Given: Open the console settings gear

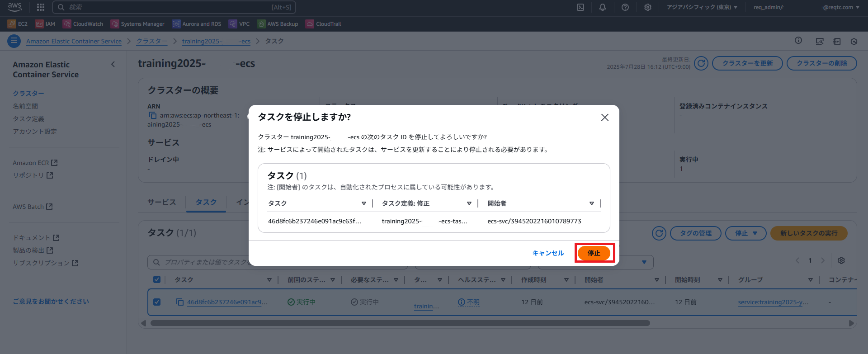Looking at the screenshot, I should click(x=648, y=7).
